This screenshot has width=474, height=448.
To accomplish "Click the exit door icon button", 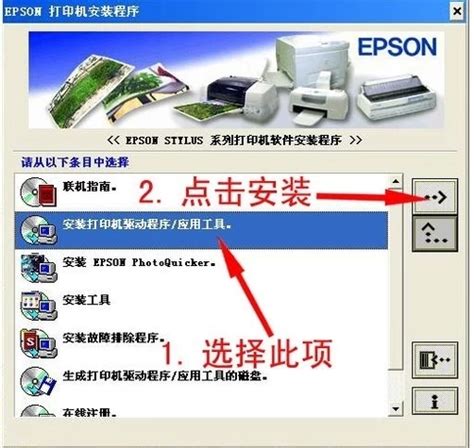I will coord(435,360).
